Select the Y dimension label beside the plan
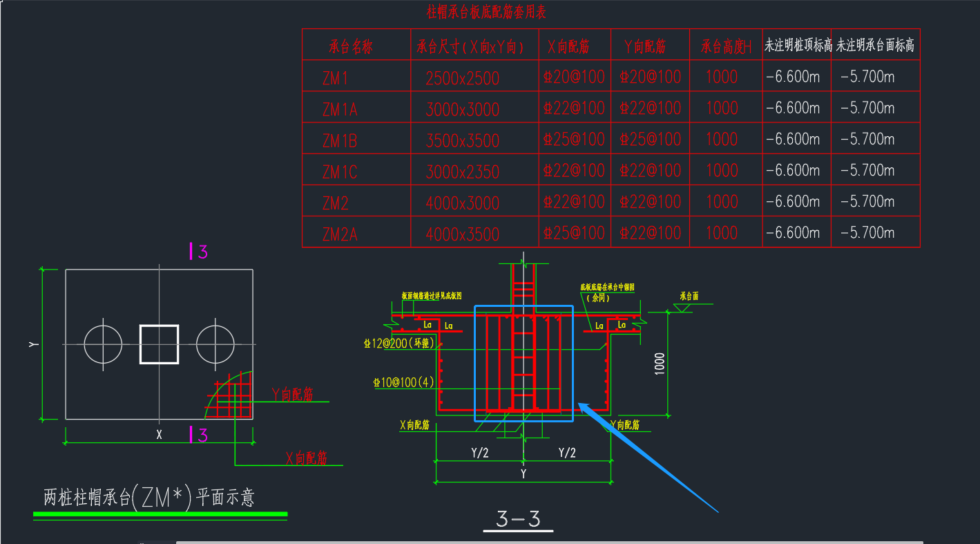The image size is (980, 544). [33, 344]
